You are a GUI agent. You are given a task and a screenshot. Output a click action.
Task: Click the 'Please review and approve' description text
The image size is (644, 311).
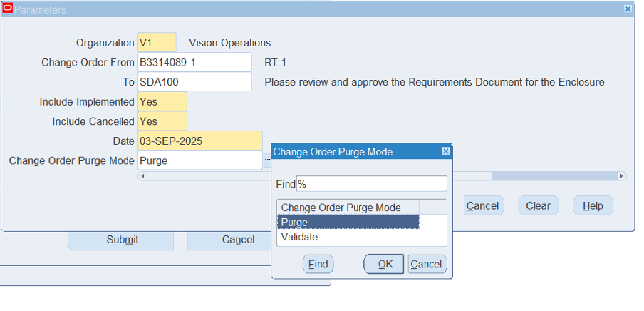click(434, 82)
